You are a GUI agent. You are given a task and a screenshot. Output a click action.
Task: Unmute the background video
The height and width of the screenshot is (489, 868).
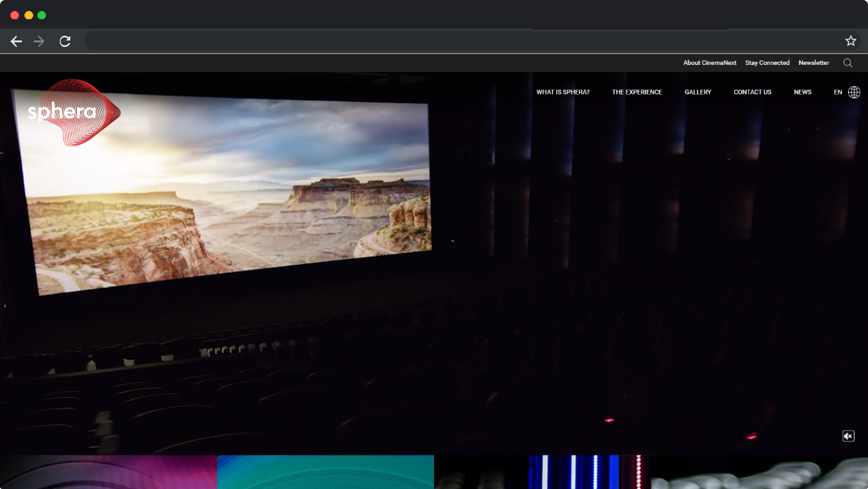848,436
